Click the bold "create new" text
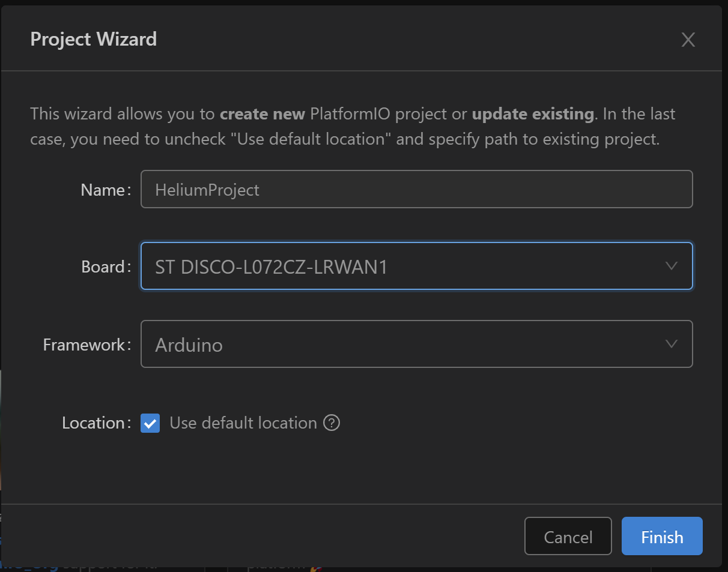The height and width of the screenshot is (572, 728). (x=262, y=114)
